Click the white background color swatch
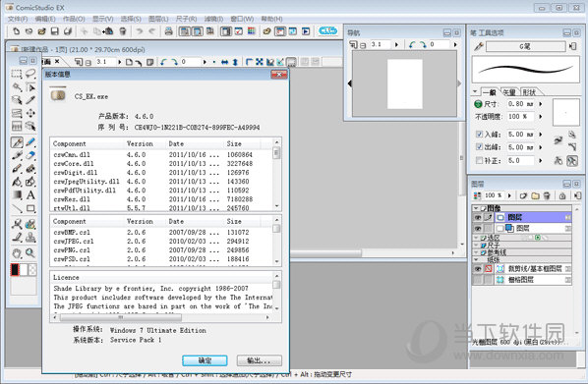The height and width of the screenshot is (384, 588). 24,270
